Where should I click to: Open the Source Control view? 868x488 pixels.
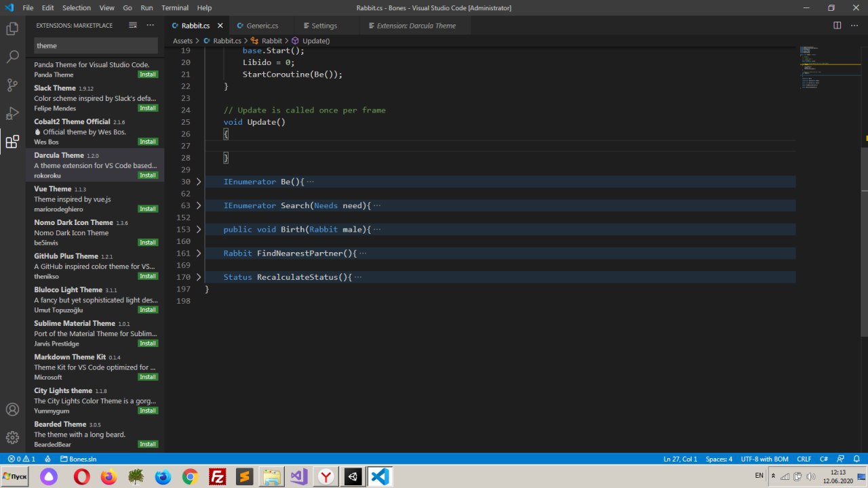tap(12, 85)
